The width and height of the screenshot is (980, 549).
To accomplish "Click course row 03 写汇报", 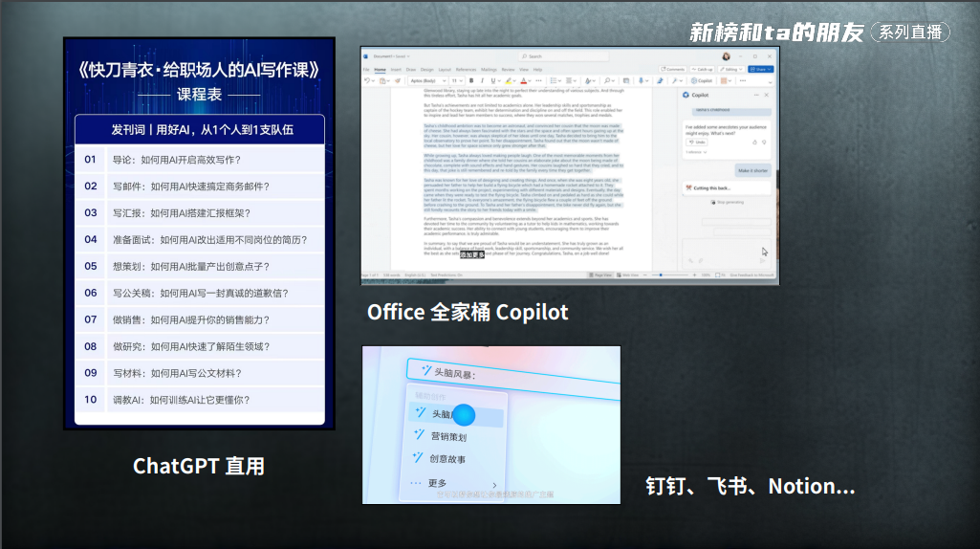I will click(x=200, y=212).
